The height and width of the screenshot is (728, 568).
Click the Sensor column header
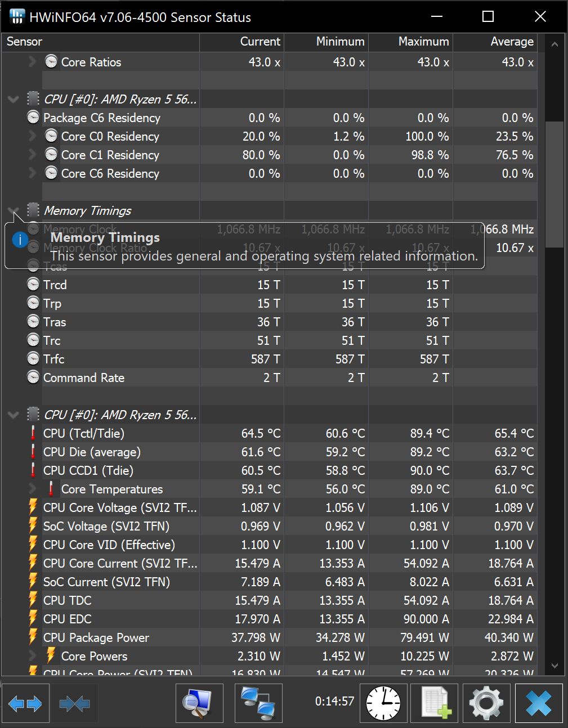[101, 42]
